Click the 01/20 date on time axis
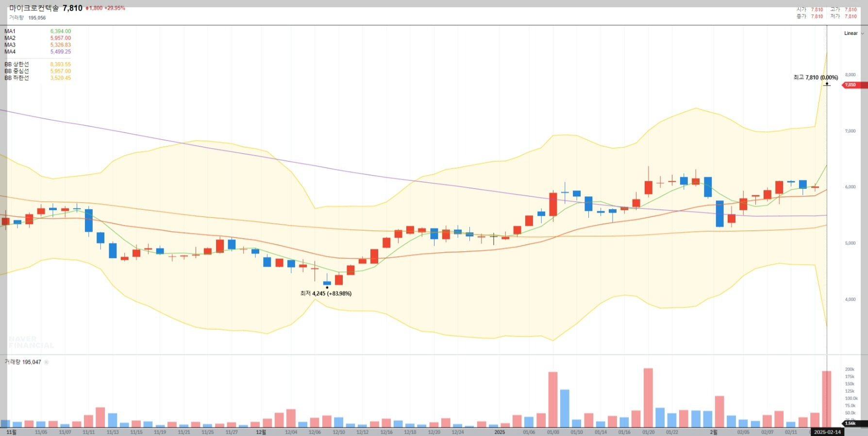The image size is (868, 436). point(648,432)
